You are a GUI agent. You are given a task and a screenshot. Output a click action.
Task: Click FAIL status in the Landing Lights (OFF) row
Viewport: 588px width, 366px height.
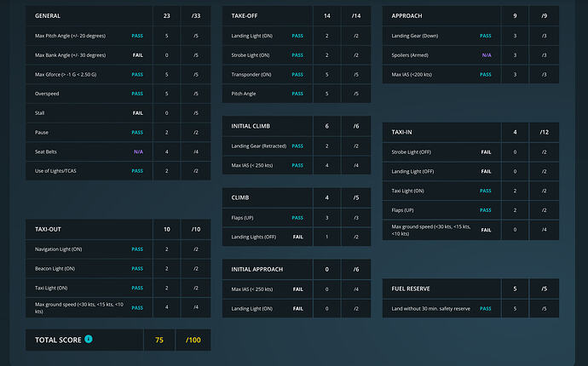pos(297,237)
